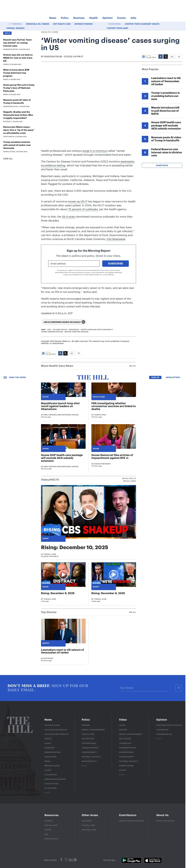The width and height of the screenshot is (188, 868).
Task: Open Business menu item
Action: [x=79, y=18]
